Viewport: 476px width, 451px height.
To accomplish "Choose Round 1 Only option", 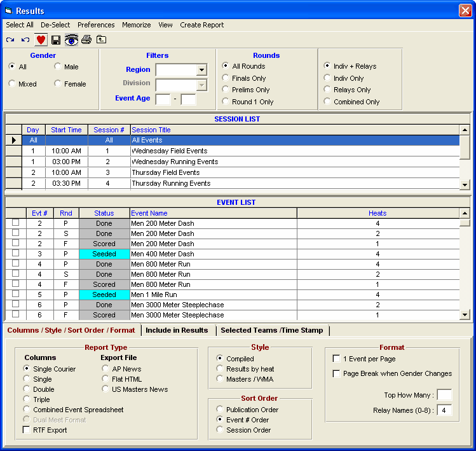I will (225, 101).
